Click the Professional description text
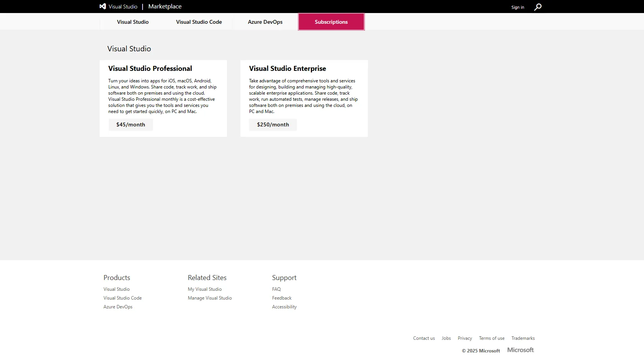Screen dimensions: 644x362 tap(163, 96)
